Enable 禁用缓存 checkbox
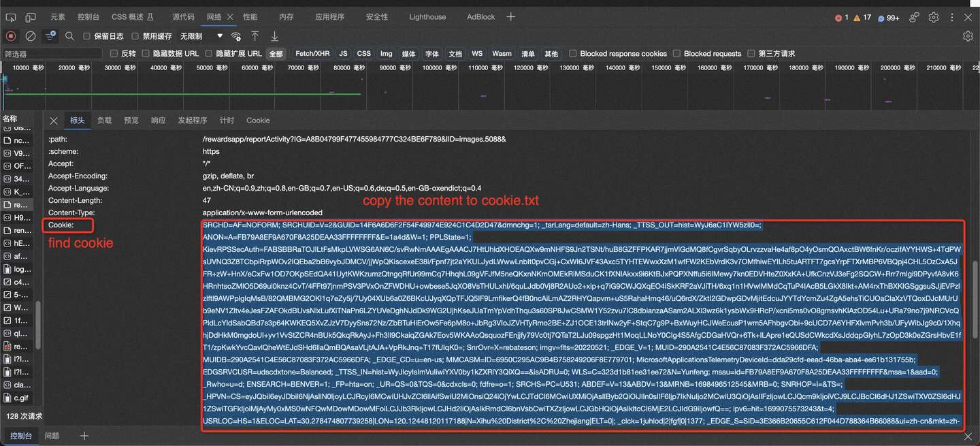The height and width of the screenshot is (446, 980). click(x=135, y=36)
